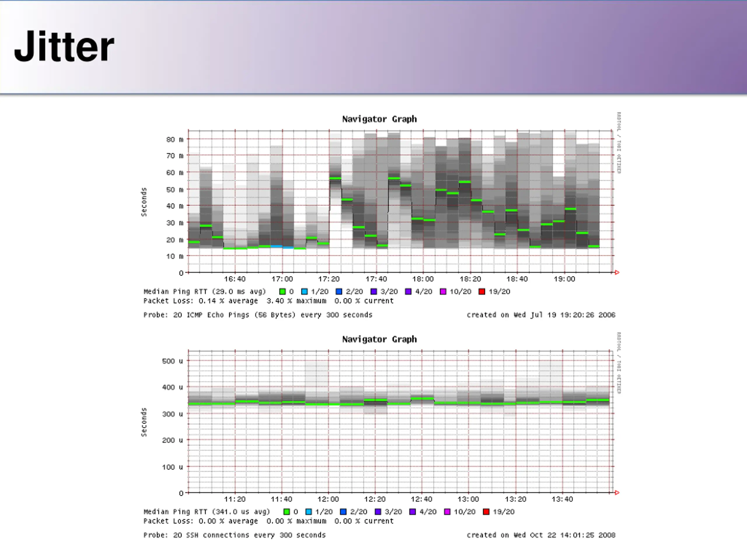Click the Probe: 20 SSH connections text
Screen dimensions: 747x560
(234, 535)
